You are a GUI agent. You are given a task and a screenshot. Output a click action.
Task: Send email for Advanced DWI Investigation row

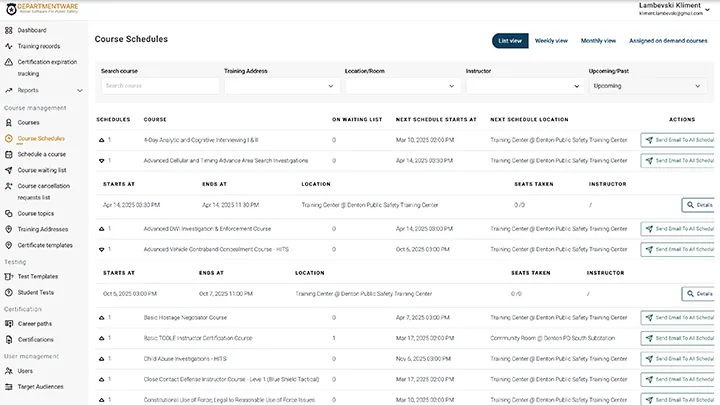tap(678, 229)
